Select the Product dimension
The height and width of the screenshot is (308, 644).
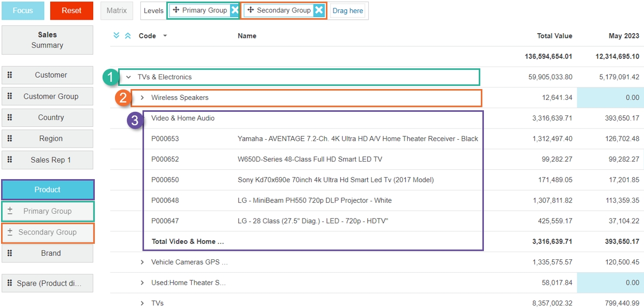48,189
